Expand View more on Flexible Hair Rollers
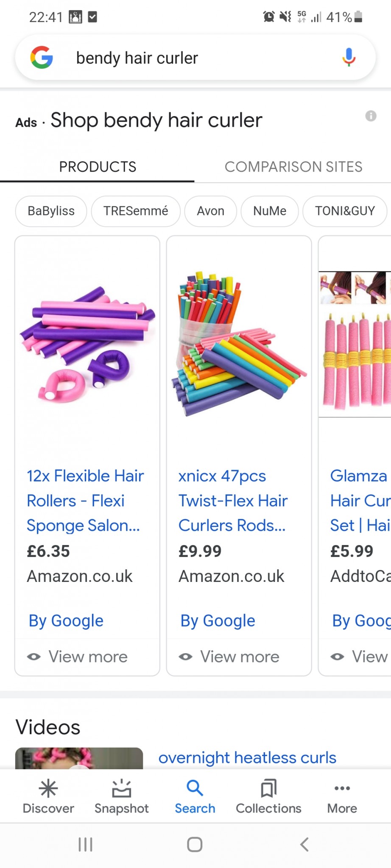 pyautogui.click(x=77, y=657)
